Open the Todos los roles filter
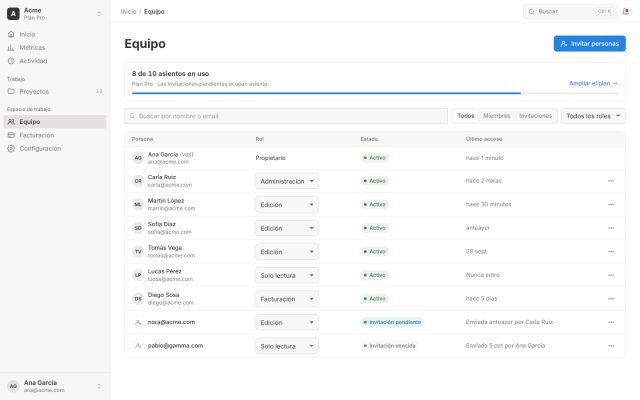This screenshot has width=640, height=400. [x=593, y=116]
